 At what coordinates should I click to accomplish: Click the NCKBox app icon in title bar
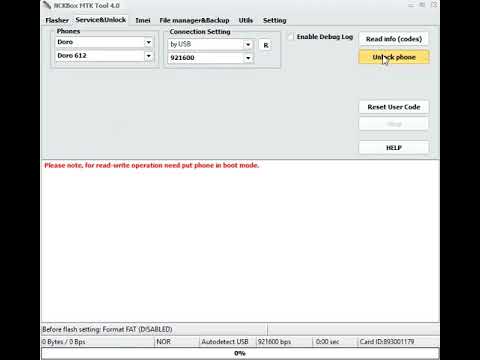(x=47, y=5)
